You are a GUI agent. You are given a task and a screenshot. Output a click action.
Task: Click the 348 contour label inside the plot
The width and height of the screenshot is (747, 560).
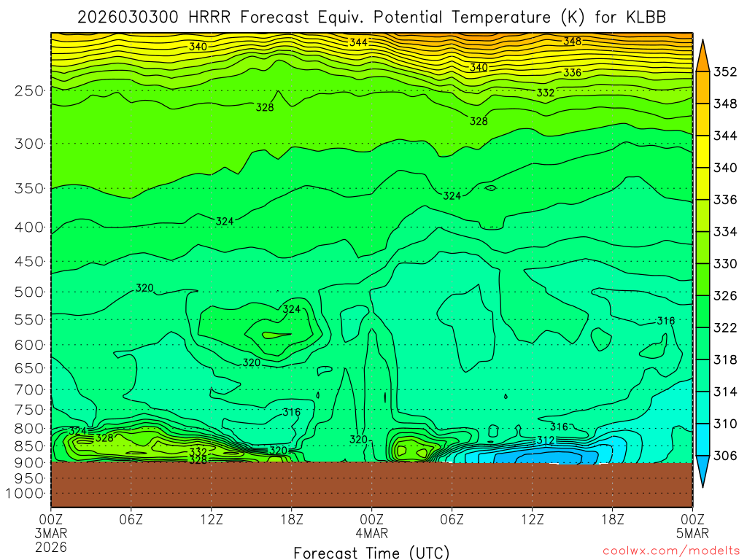(x=572, y=42)
